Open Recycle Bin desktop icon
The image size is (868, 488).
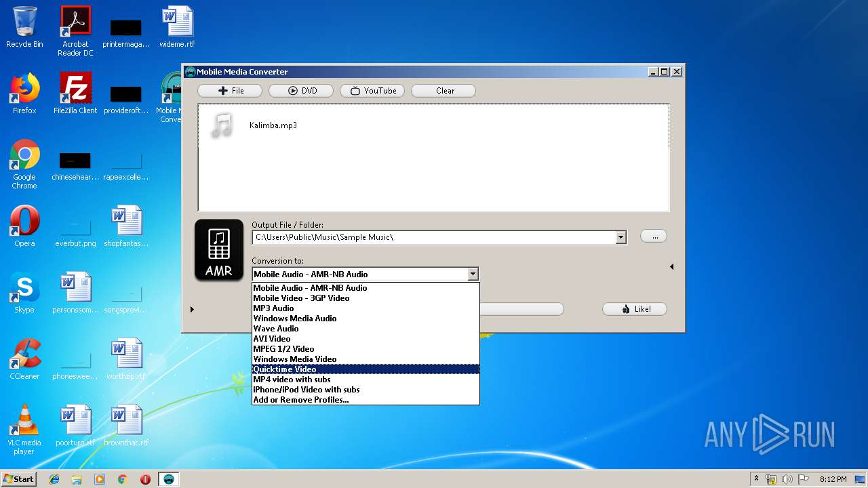[24, 27]
